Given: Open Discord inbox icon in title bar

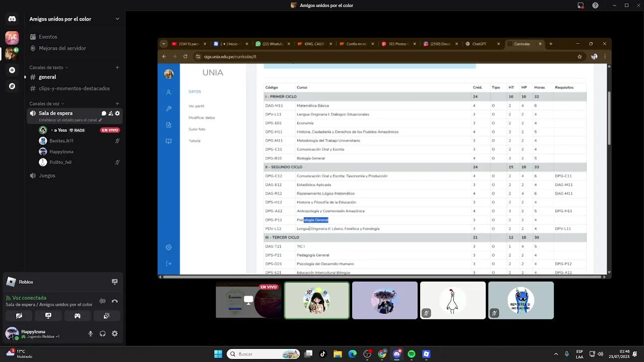Looking at the screenshot, I should click(x=581, y=6).
